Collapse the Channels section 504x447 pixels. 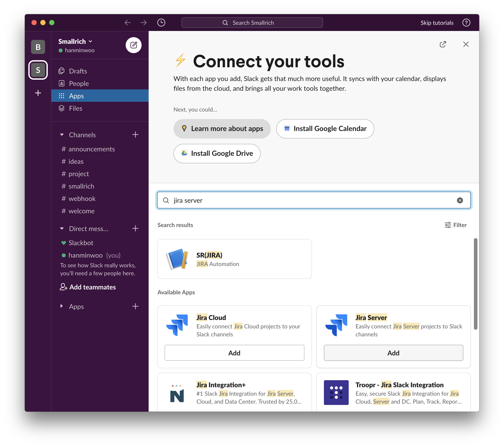tap(62, 135)
